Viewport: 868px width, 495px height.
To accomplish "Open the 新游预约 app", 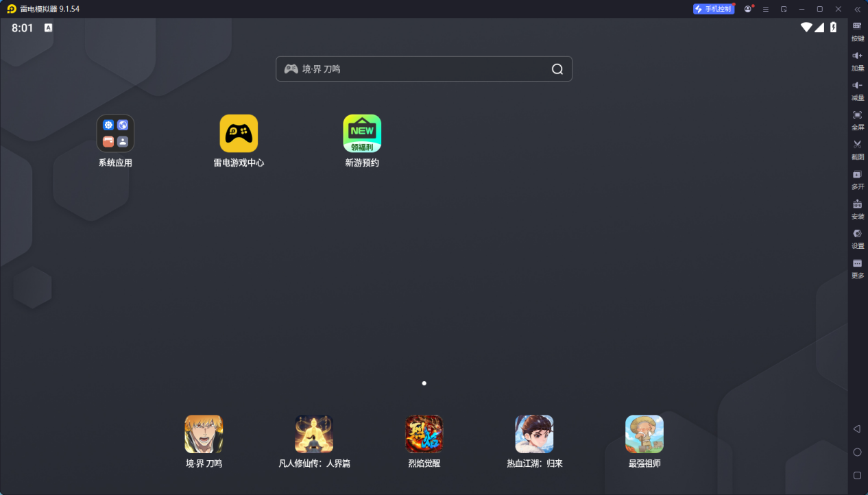I will pos(362,133).
